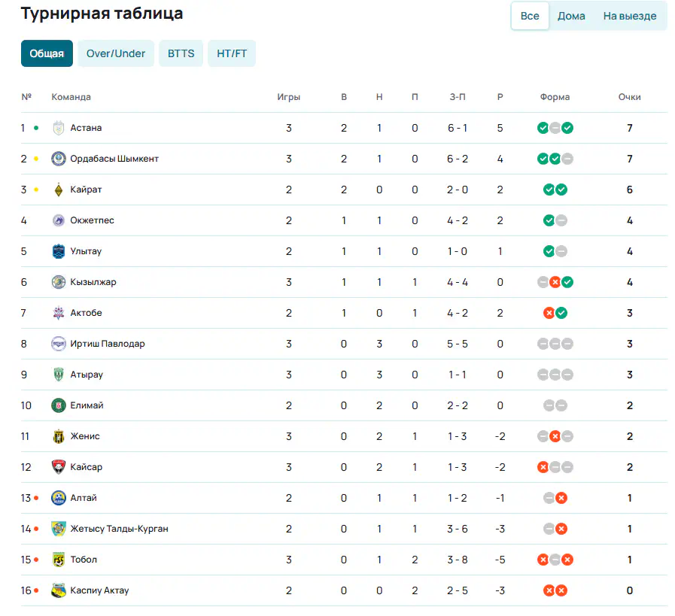Select the Все matches filter
Viewport: 675px width, 616px height.
point(530,16)
